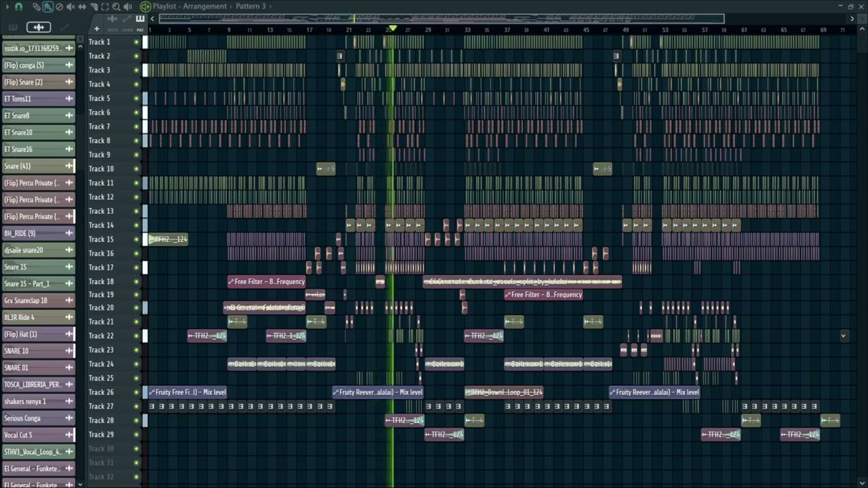Select the Paint brush tool

[47, 6]
